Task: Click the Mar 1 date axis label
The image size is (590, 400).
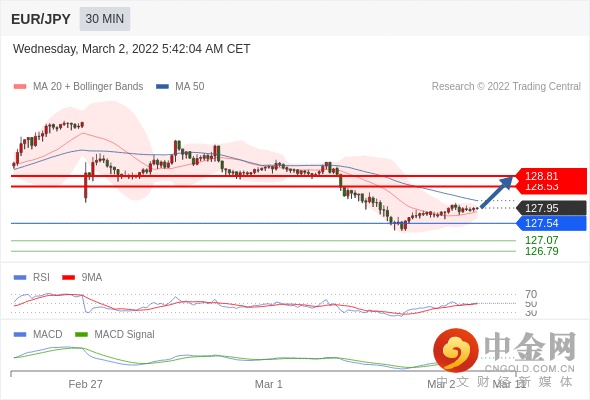Action: [268, 384]
